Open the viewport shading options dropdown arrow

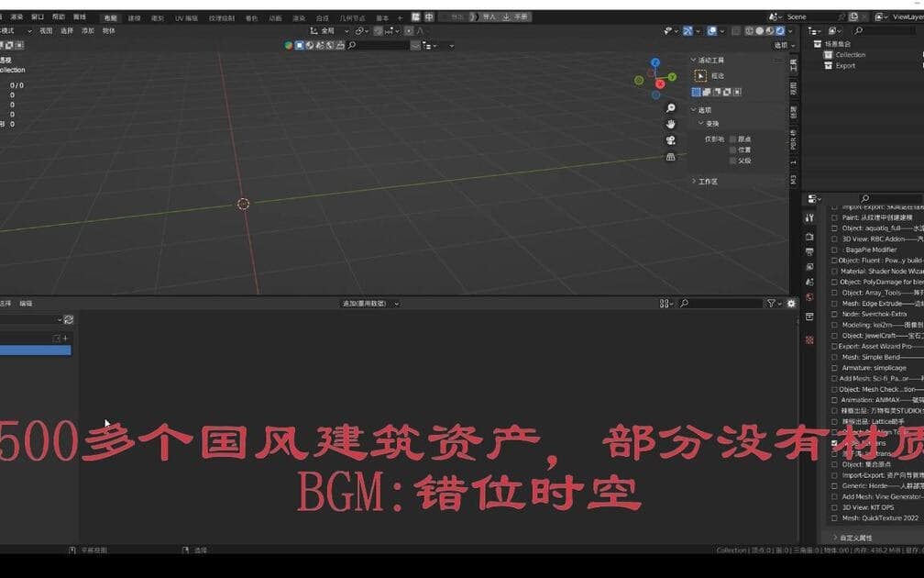(791, 30)
